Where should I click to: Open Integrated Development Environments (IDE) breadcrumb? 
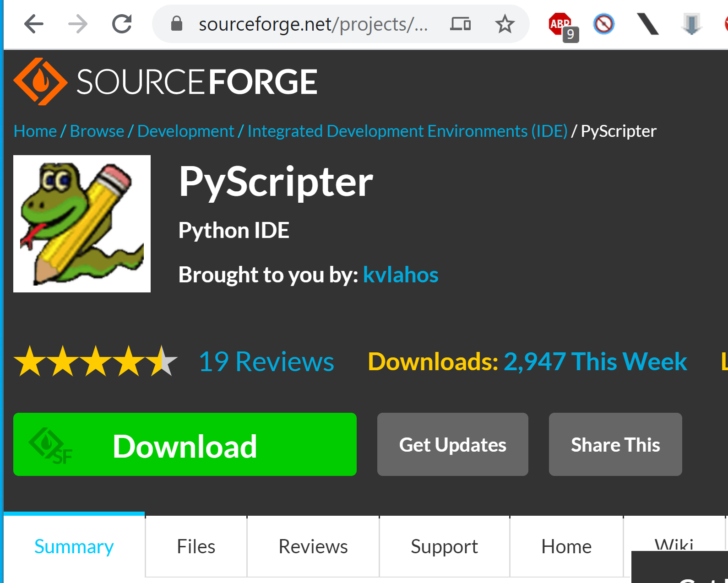[407, 131]
